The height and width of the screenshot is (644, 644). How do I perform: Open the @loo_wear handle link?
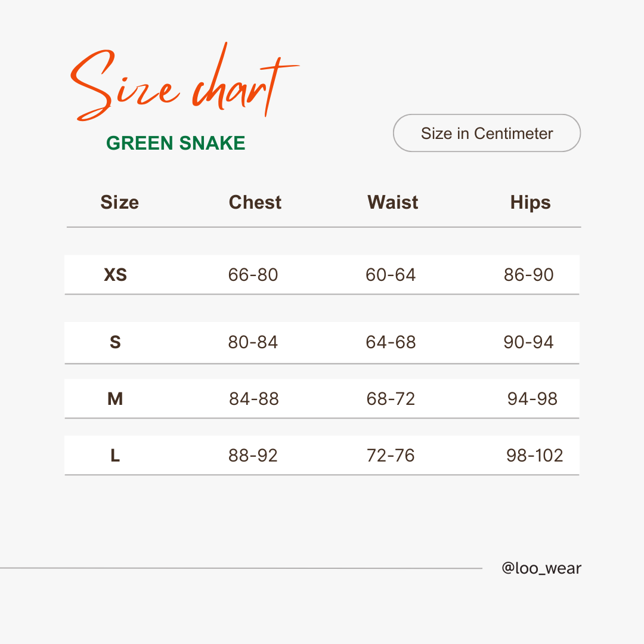pyautogui.click(x=541, y=568)
